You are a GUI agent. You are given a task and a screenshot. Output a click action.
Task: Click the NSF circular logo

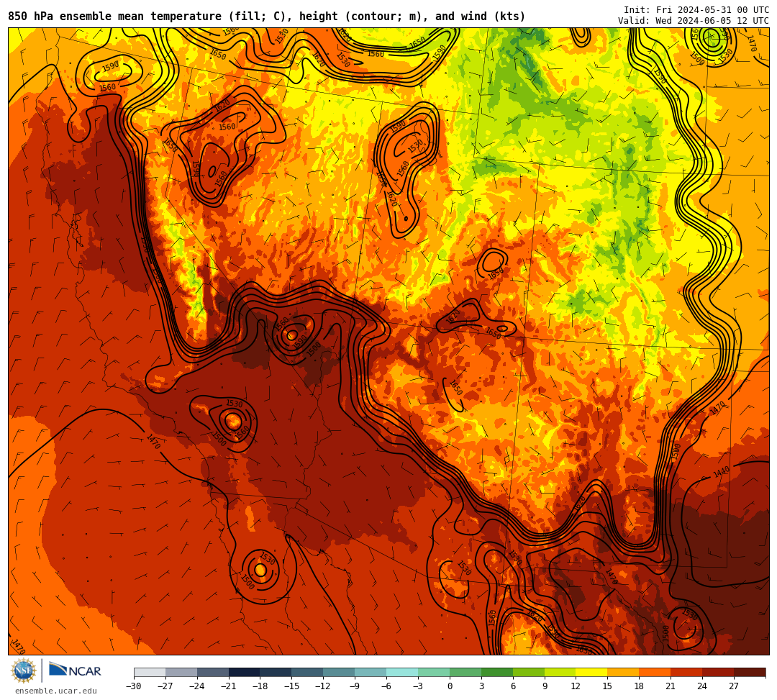point(24,671)
